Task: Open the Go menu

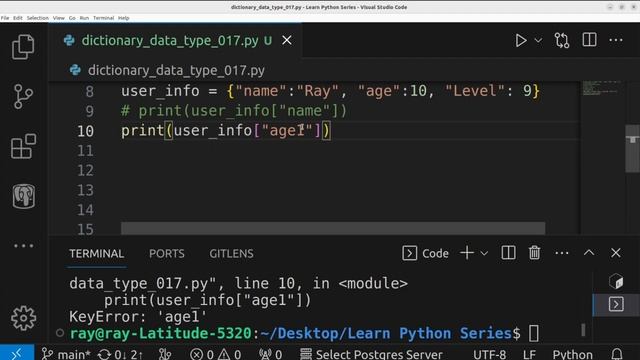Action: tap(72, 18)
